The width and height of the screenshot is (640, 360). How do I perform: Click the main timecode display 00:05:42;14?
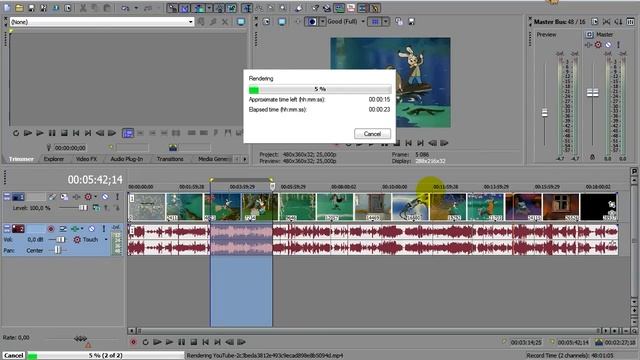coord(95,180)
